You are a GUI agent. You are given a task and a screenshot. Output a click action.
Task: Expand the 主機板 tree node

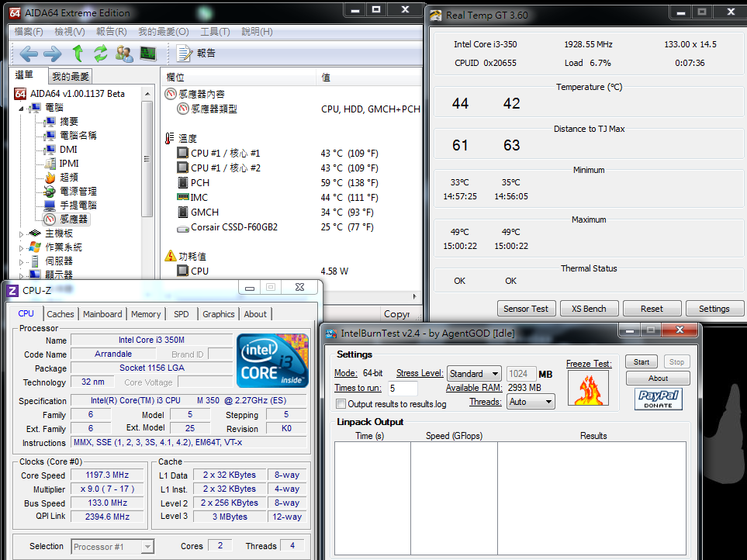click(x=21, y=233)
